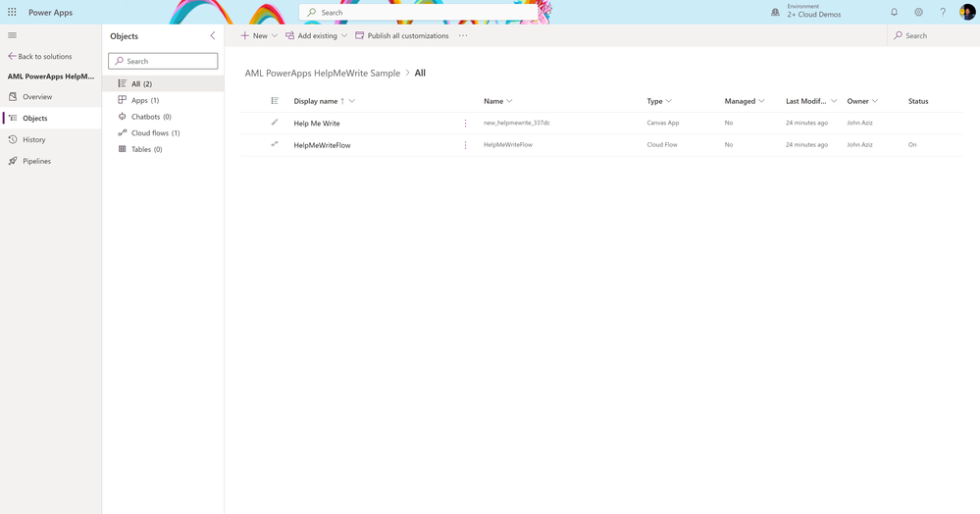Screen dimensions: 980x514
Task: Open the app launcher waffle icon
Action: pos(12,12)
